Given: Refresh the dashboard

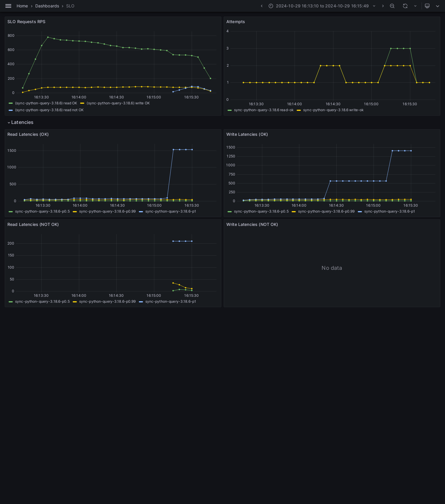Looking at the screenshot, I should [405, 6].
